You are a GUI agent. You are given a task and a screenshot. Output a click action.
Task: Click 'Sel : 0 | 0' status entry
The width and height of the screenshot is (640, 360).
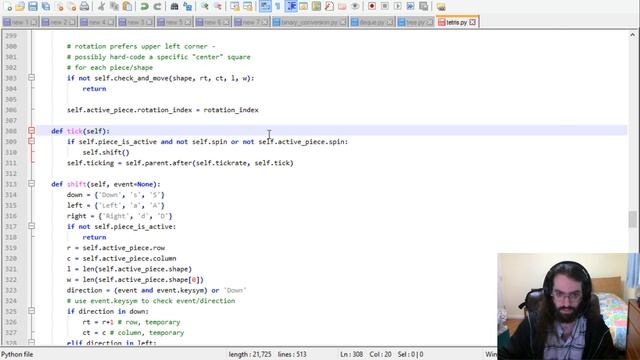(x=410, y=354)
